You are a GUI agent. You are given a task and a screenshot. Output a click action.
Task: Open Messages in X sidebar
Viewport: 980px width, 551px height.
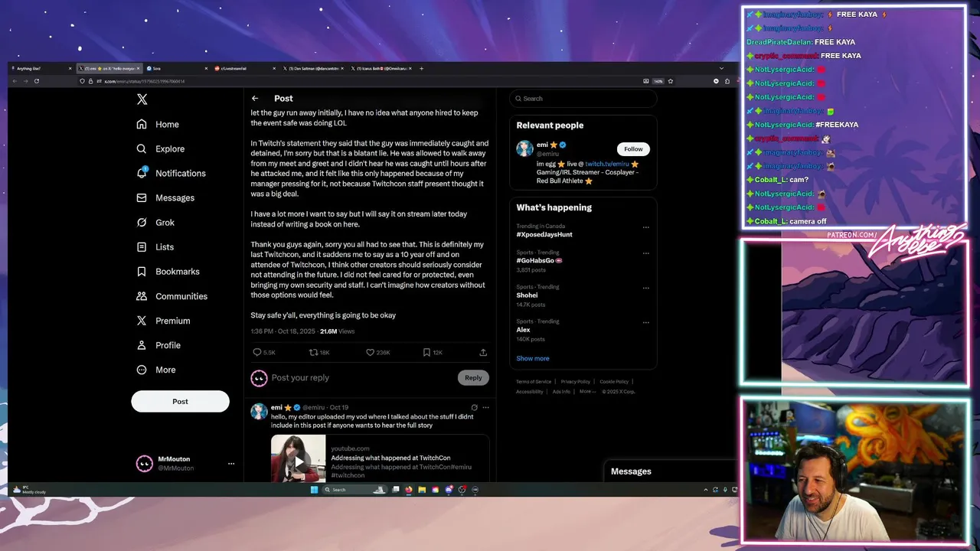[165, 197]
